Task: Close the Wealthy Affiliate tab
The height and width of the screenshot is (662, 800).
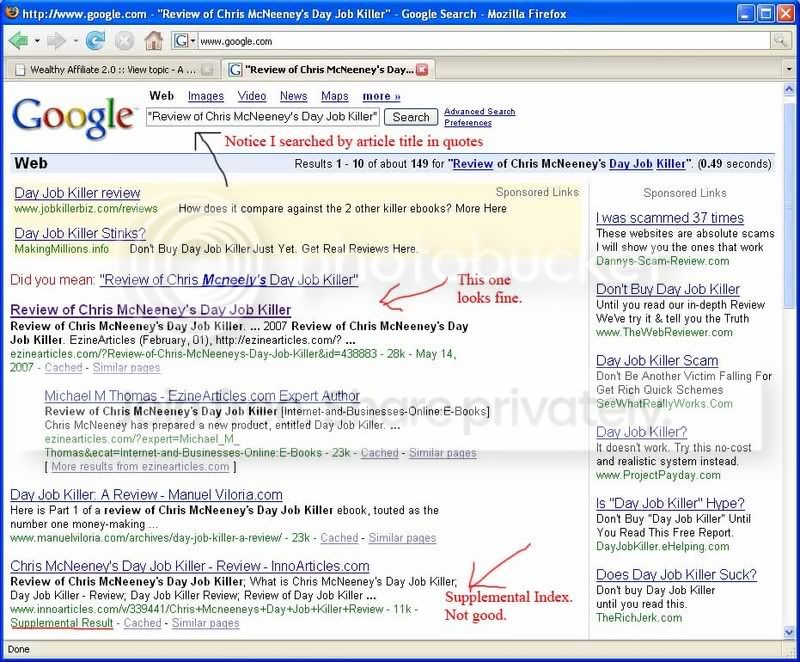Action: click(207, 70)
